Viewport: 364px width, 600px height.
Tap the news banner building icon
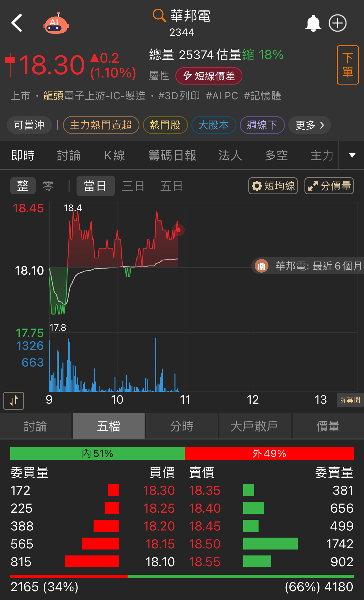click(262, 266)
